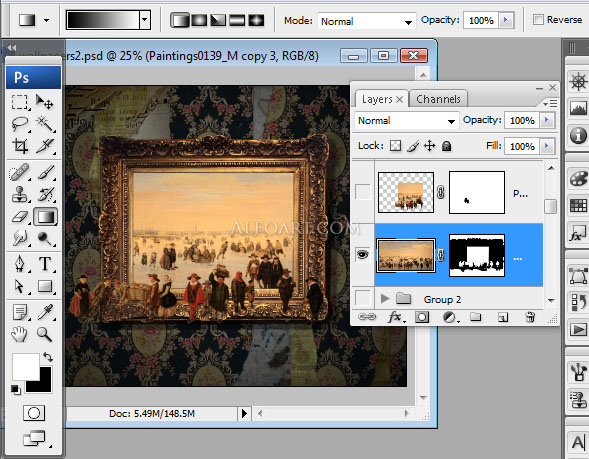Hide the selected painting layer
589x459 pixels.
[x=362, y=255]
